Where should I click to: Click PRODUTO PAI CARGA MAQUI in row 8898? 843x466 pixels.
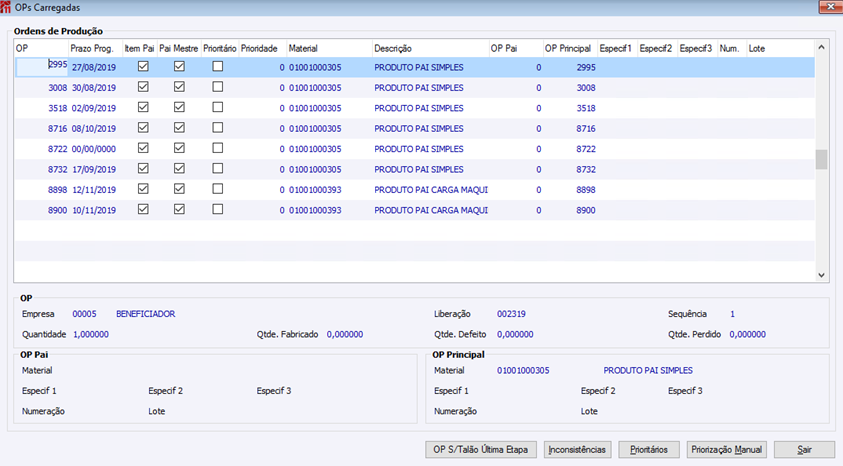tap(431, 190)
